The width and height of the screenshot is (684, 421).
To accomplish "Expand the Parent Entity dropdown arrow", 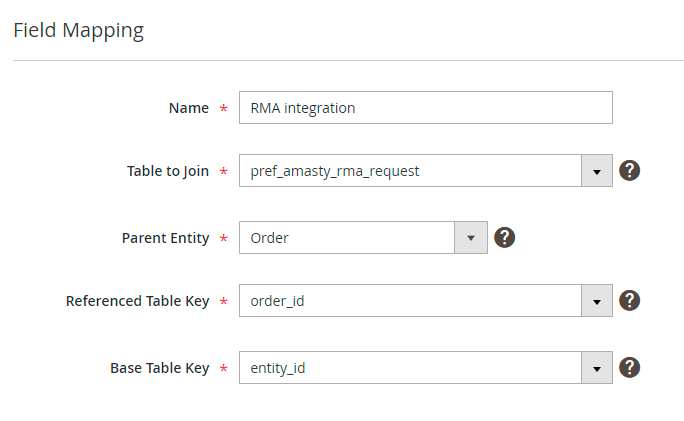I will point(471,238).
